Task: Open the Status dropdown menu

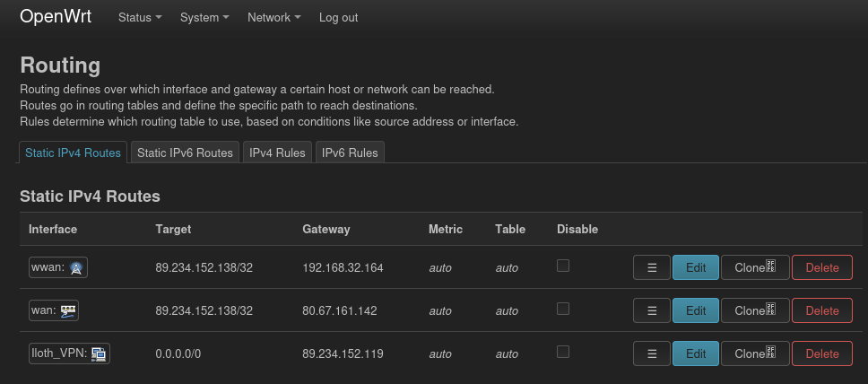Action: pos(140,18)
